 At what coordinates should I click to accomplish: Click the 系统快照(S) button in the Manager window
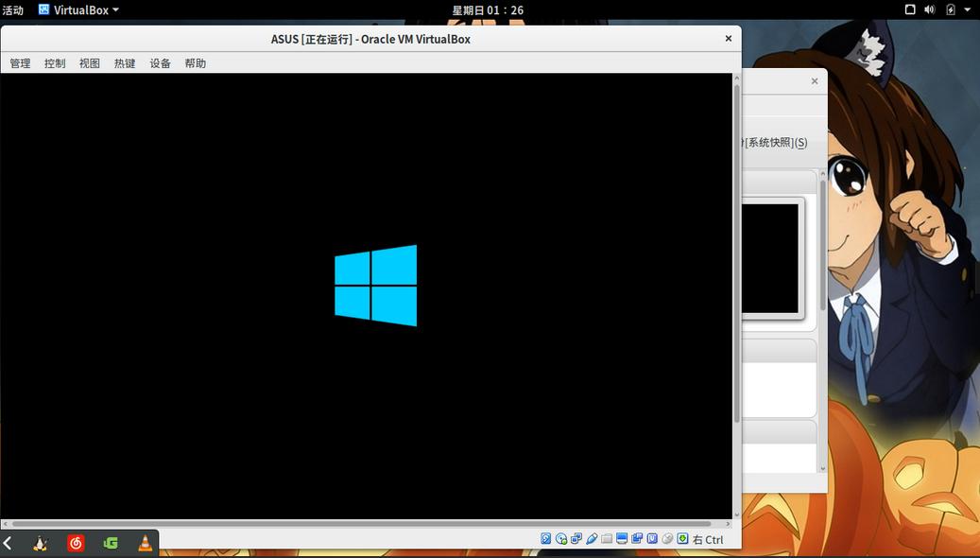pos(774,143)
